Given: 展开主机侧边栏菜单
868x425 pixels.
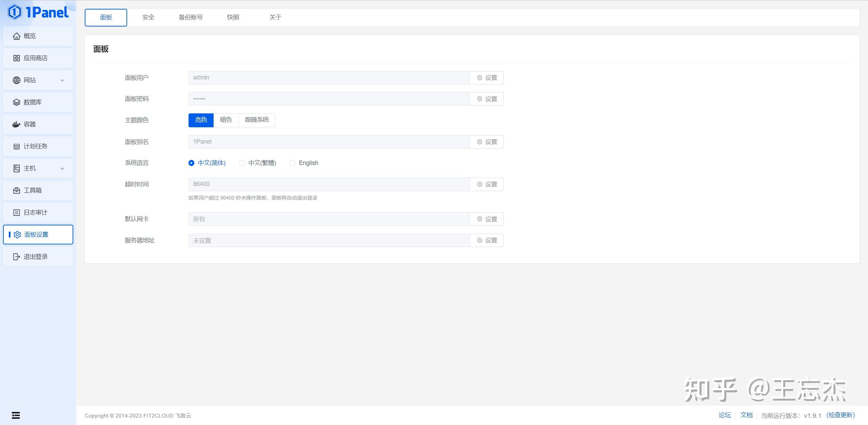Looking at the screenshot, I should point(62,168).
